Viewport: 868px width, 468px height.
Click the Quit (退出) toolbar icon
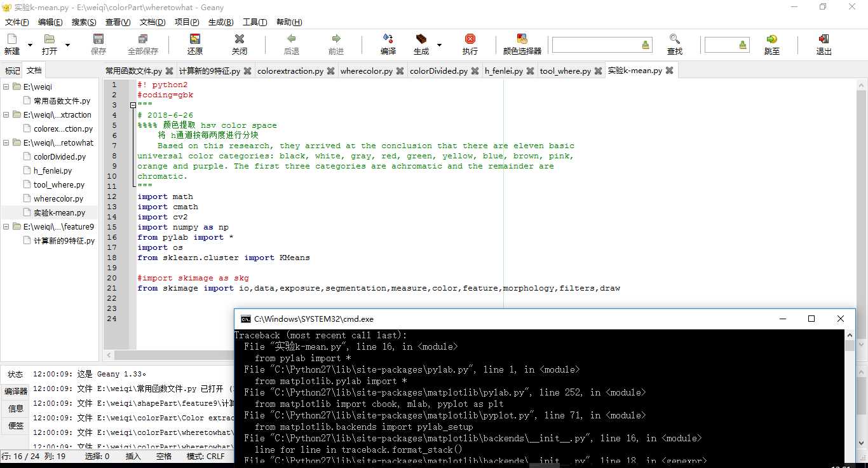pyautogui.click(x=824, y=44)
